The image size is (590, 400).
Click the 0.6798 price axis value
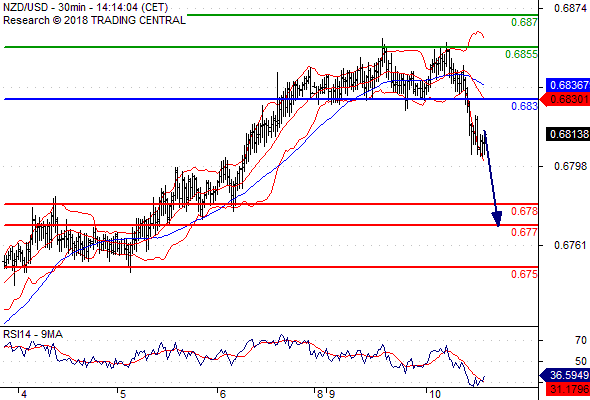click(570, 166)
